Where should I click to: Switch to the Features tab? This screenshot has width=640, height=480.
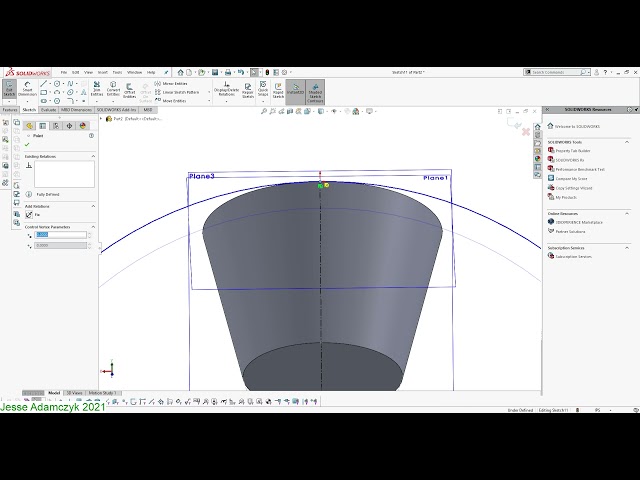(9, 110)
